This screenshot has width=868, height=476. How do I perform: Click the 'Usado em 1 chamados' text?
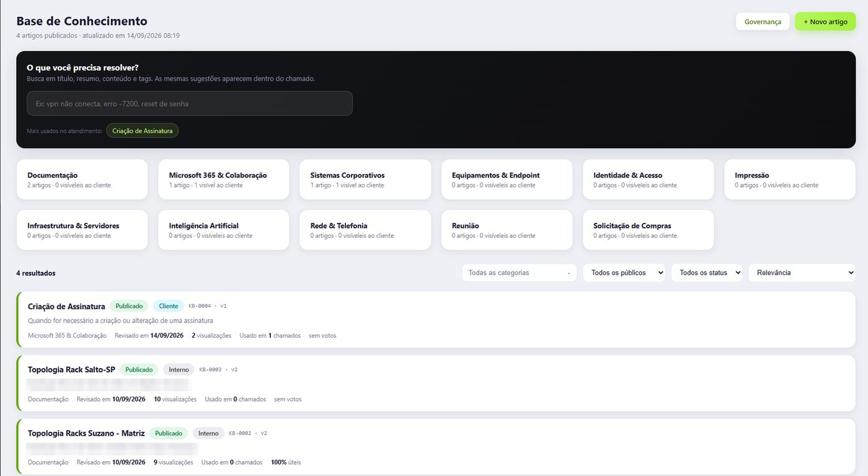pyautogui.click(x=270, y=336)
